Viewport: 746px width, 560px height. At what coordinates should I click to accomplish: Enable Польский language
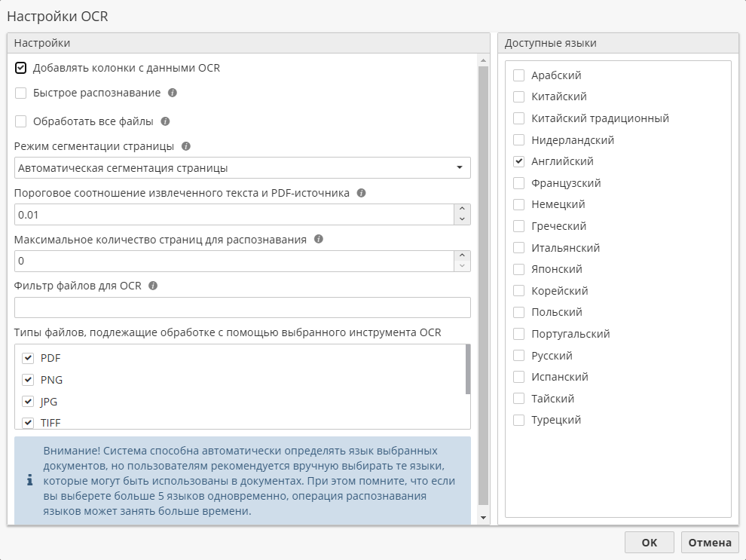pyautogui.click(x=518, y=312)
